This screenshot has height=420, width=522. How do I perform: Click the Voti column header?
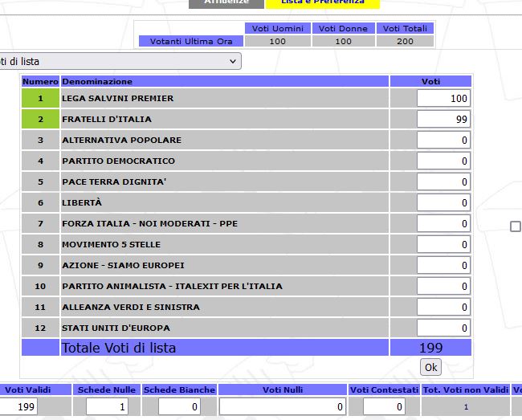pyautogui.click(x=430, y=81)
